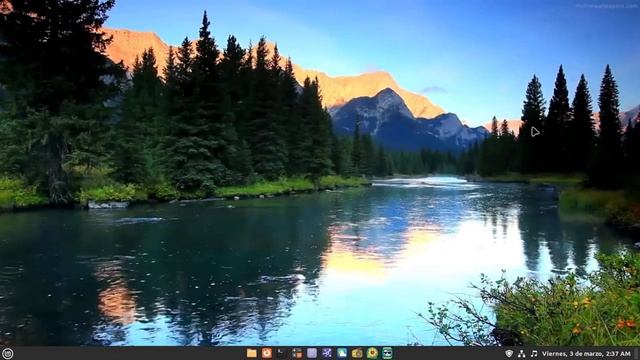Open the sunflower app icon

tap(372, 353)
